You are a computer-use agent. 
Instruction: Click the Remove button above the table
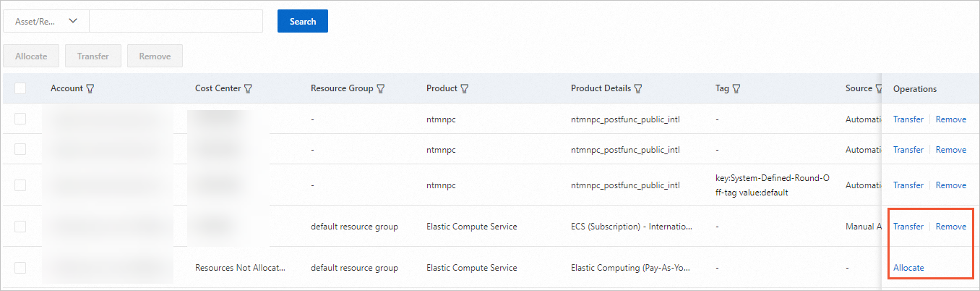tap(155, 56)
